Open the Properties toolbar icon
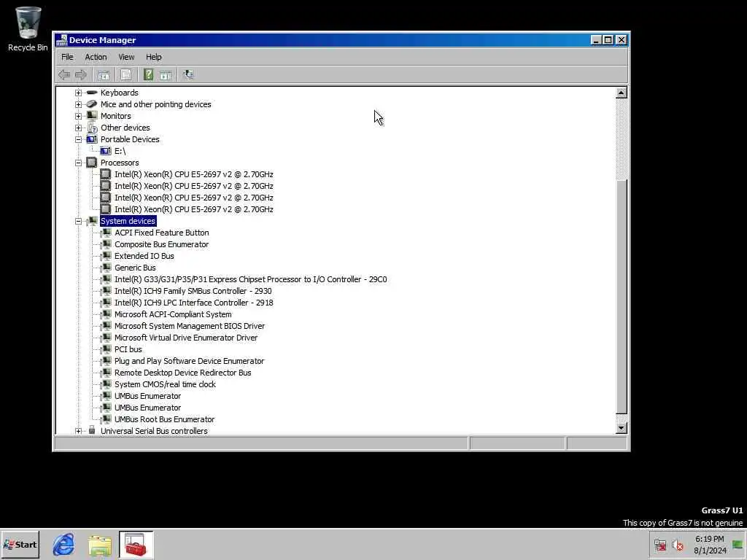 tap(125, 74)
